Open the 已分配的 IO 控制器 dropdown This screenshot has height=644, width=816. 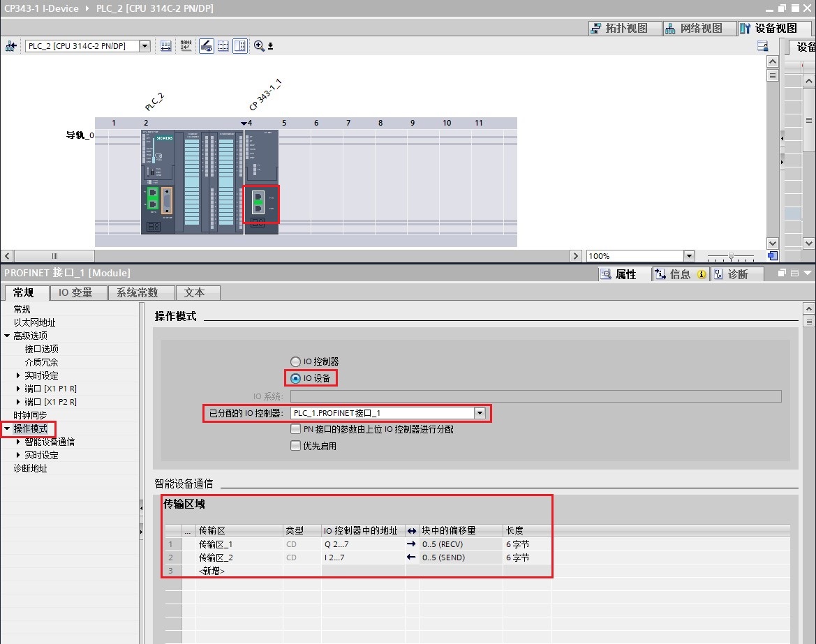click(x=480, y=413)
